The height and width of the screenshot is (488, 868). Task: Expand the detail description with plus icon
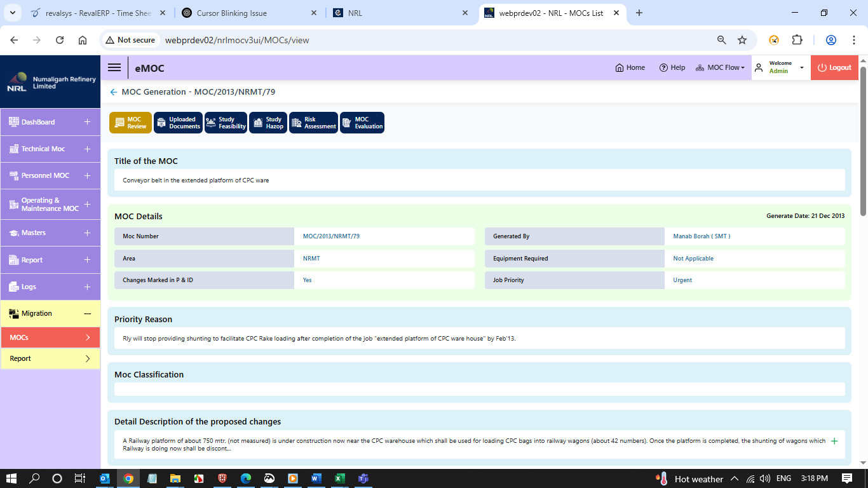[834, 441]
